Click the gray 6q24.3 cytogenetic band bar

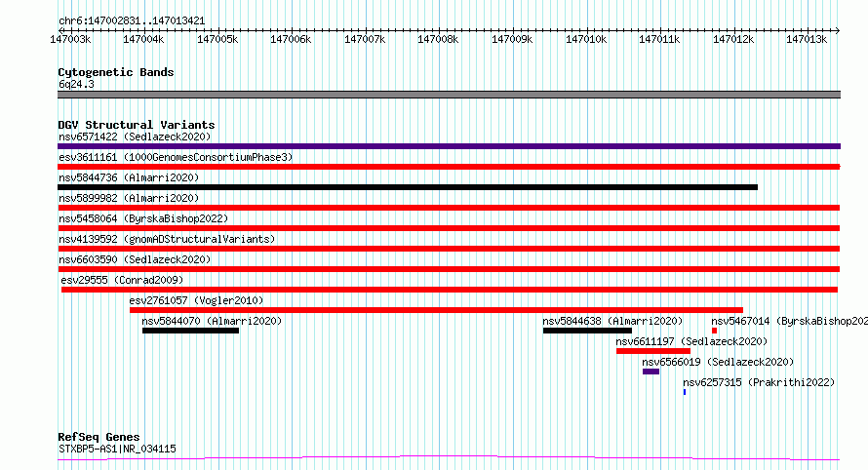tap(449, 95)
